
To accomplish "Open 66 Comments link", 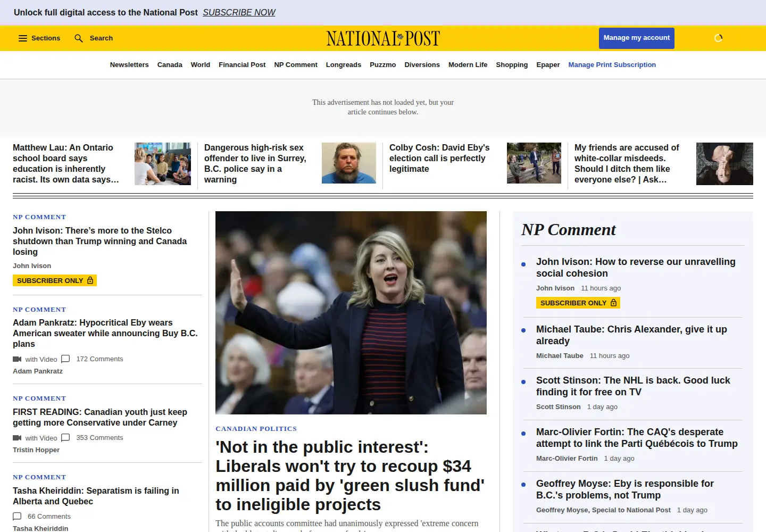I will pos(49,517).
